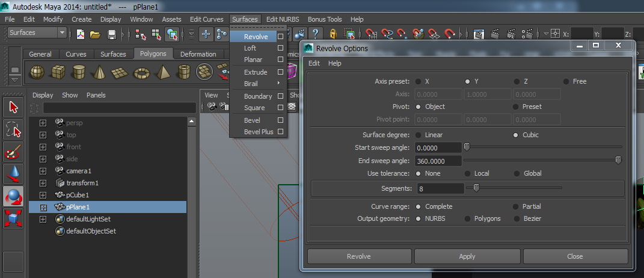The image size is (644, 278).
Task: Click the Open Scene folder icon
Action: [95, 34]
